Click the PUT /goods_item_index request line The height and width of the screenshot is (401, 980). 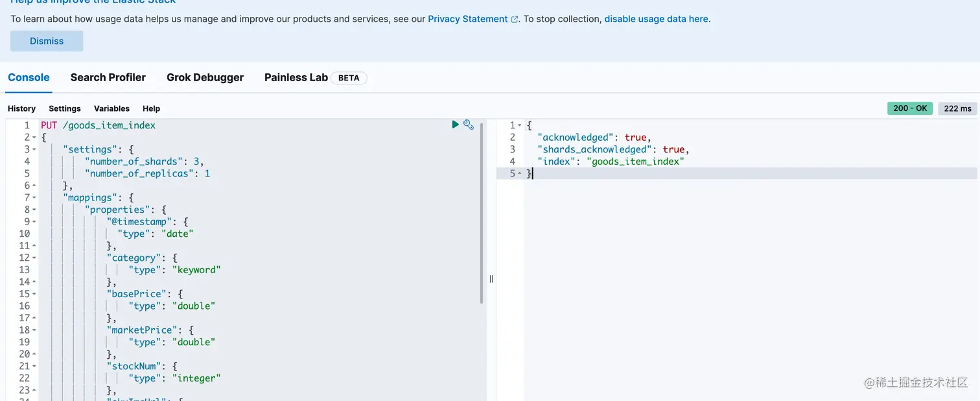click(98, 125)
